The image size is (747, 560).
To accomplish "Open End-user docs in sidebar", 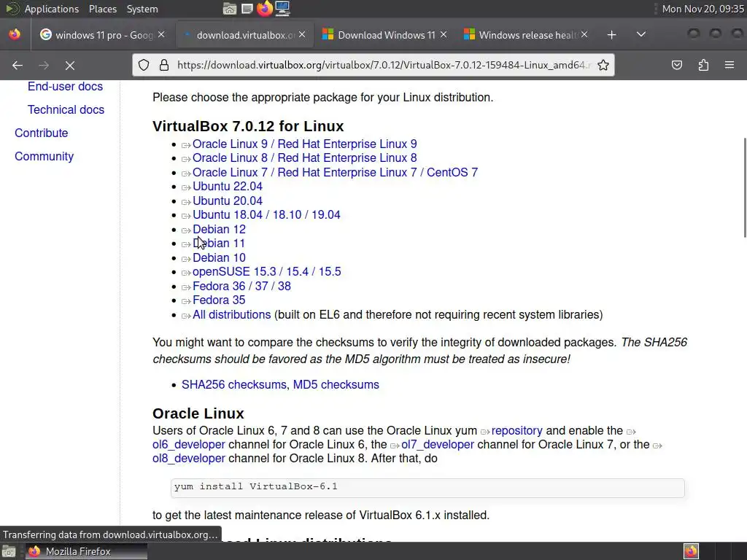I will pyautogui.click(x=65, y=86).
